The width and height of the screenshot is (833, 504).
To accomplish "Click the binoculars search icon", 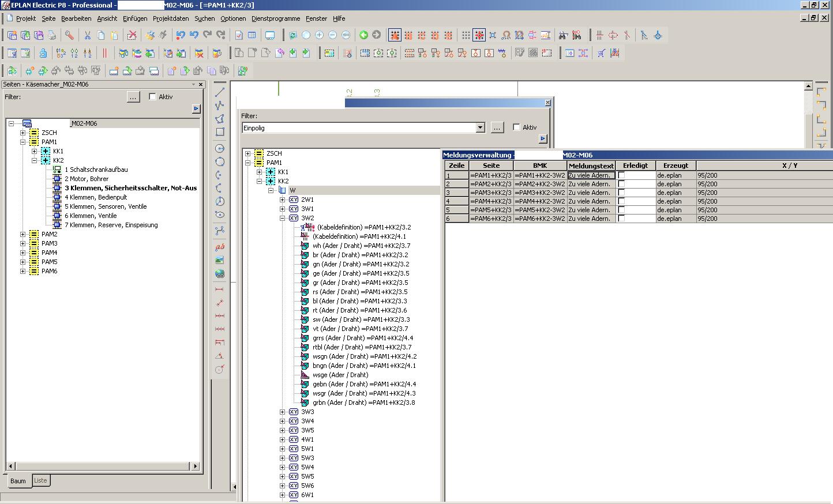I will [x=563, y=35].
